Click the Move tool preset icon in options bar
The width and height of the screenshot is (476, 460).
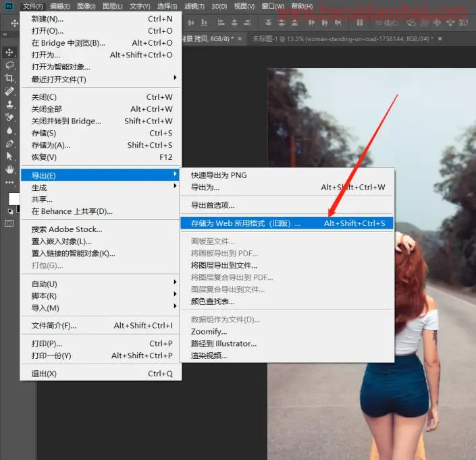[x=14, y=23]
